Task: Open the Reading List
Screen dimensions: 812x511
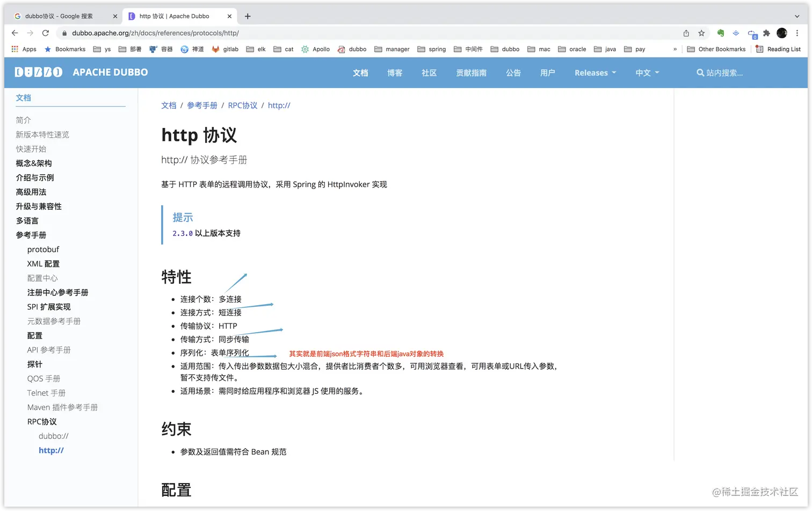Action: click(778, 49)
